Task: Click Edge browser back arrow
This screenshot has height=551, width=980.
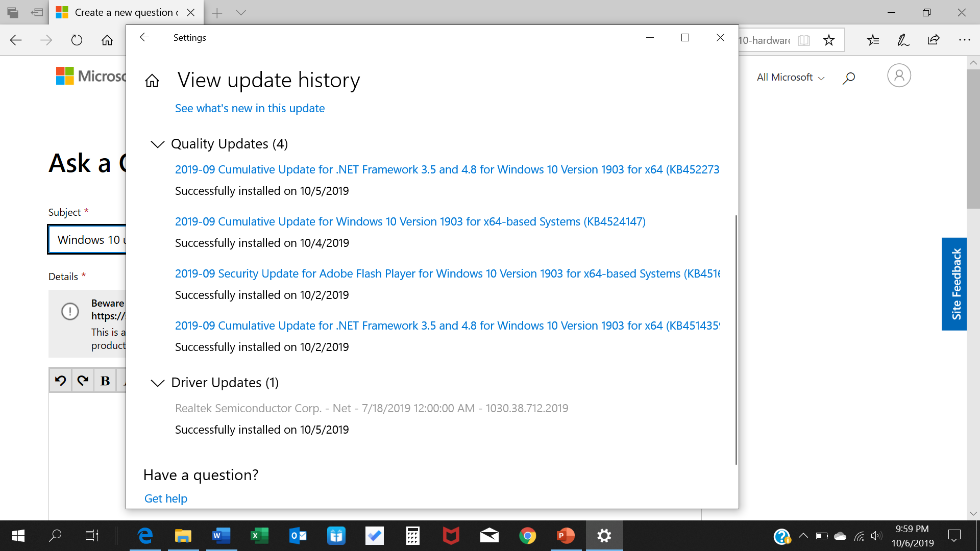Action: 16,40
